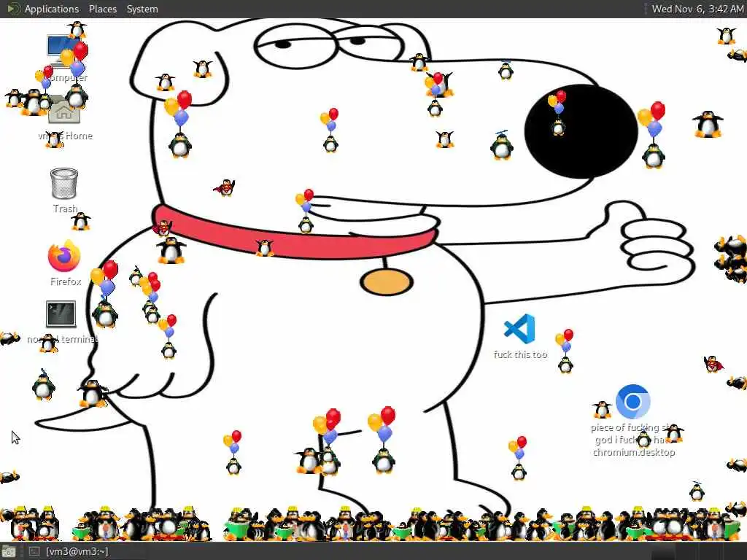Click the show desktop button in bottom panel
This screenshot has width=747, height=560.
tap(9, 551)
